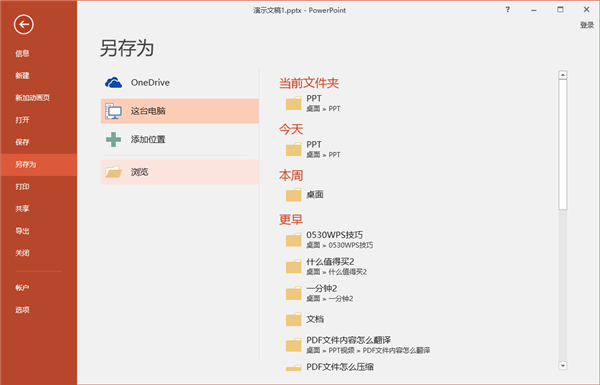This screenshot has width=600, height=385.
Task: Click the back arrow circle icon
Action: tap(24, 25)
